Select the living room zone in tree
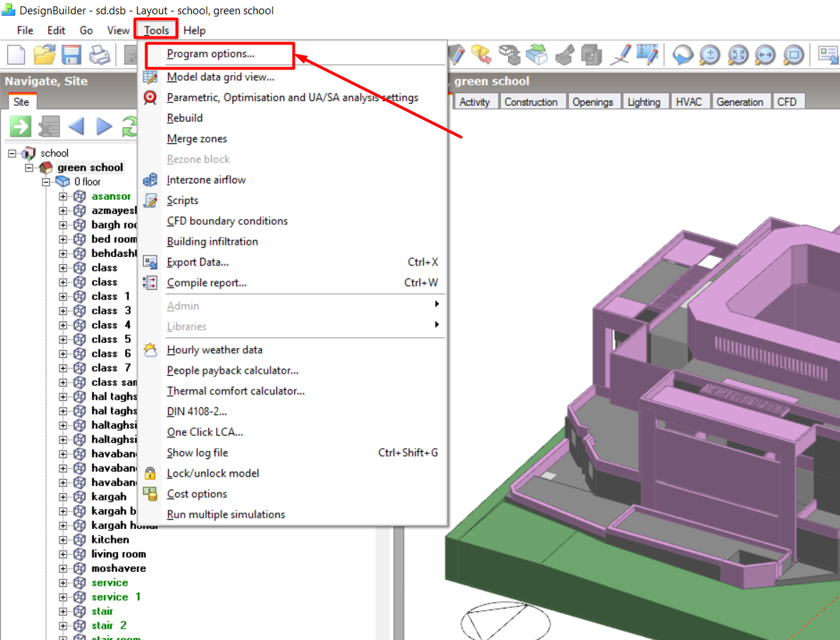 (118, 554)
